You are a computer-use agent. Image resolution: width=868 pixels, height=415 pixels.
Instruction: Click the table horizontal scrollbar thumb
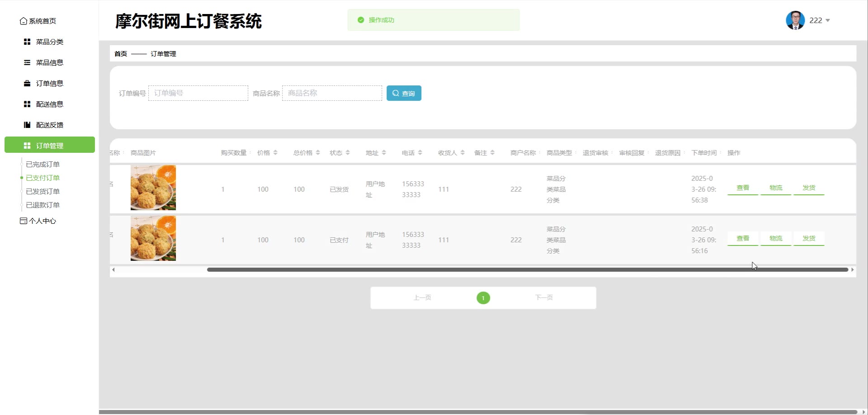point(528,270)
